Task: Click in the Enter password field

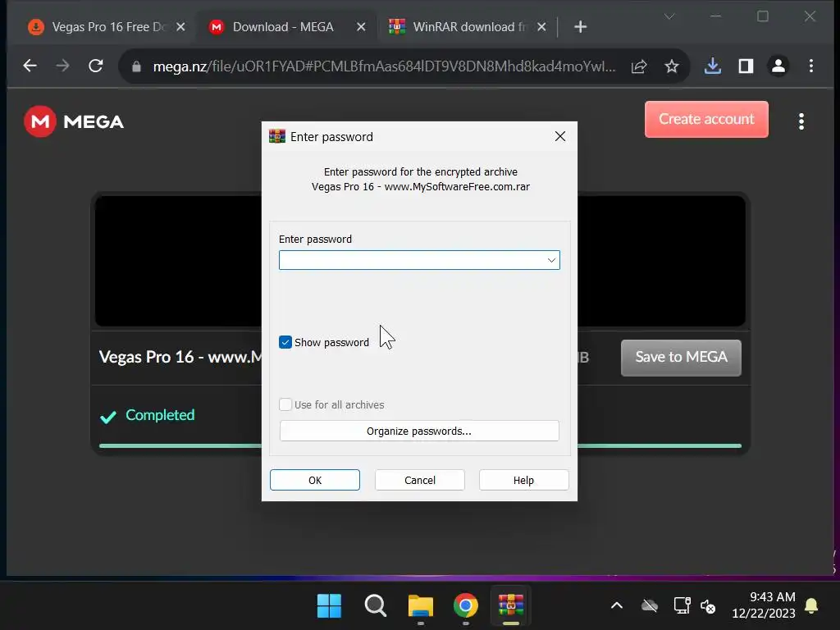Action: point(419,260)
